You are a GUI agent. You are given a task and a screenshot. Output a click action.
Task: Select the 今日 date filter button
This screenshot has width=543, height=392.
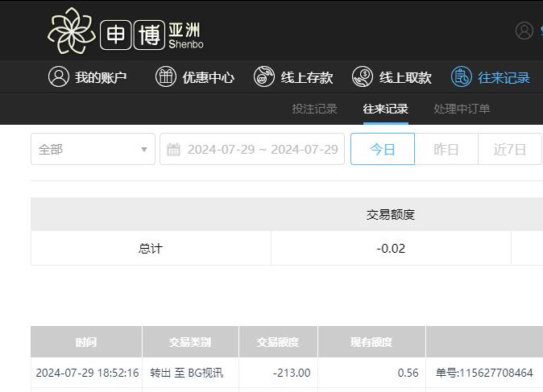tap(383, 149)
